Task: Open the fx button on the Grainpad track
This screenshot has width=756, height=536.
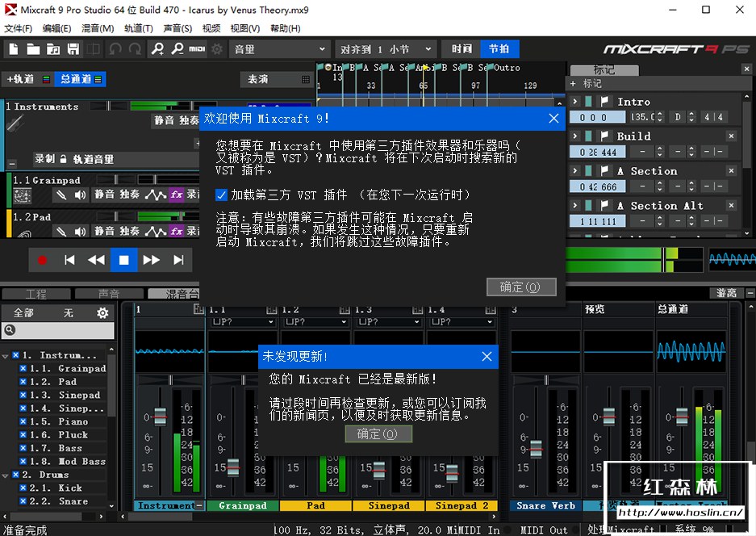Action: click(x=177, y=195)
